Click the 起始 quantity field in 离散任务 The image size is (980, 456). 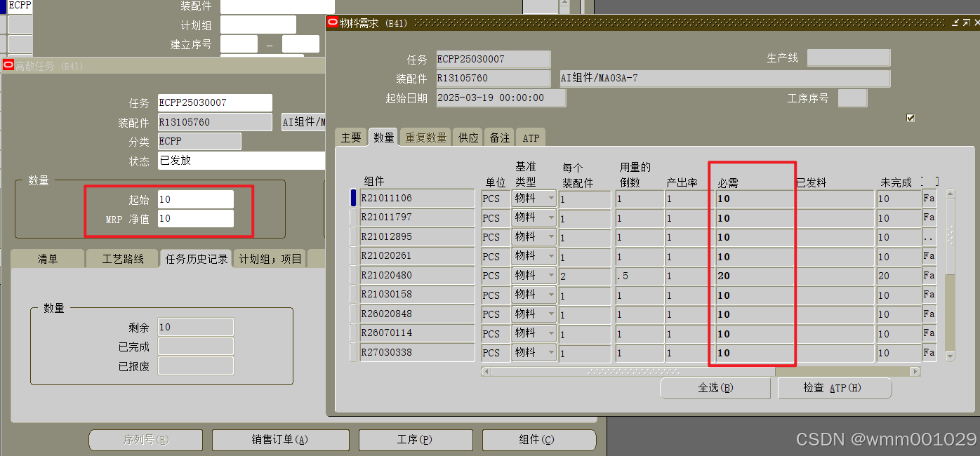click(x=196, y=199)
